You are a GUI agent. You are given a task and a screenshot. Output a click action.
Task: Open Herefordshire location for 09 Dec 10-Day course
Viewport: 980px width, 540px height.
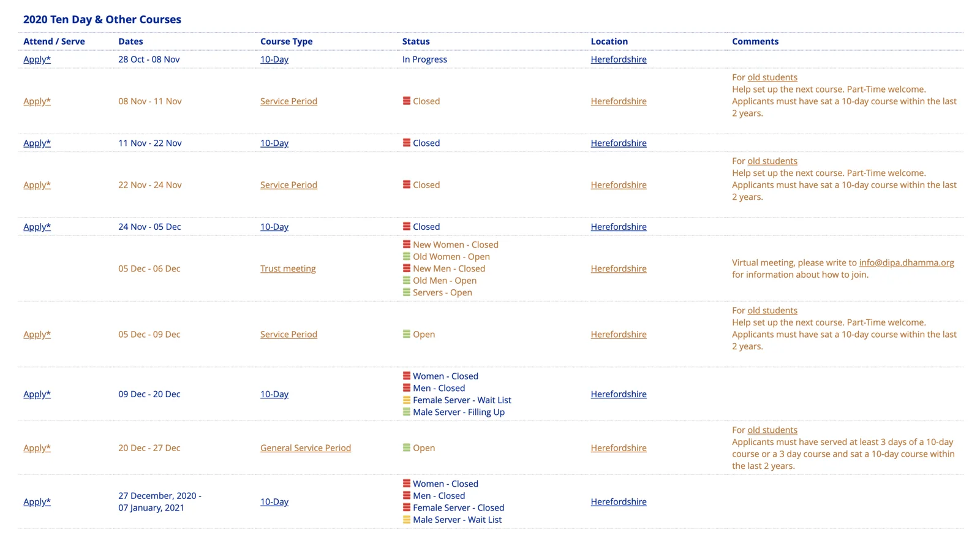(x=619, y=394)
